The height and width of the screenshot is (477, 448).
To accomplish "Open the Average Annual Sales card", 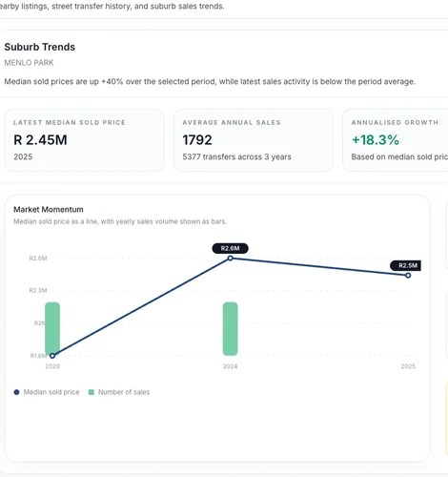I will (254, 140).
